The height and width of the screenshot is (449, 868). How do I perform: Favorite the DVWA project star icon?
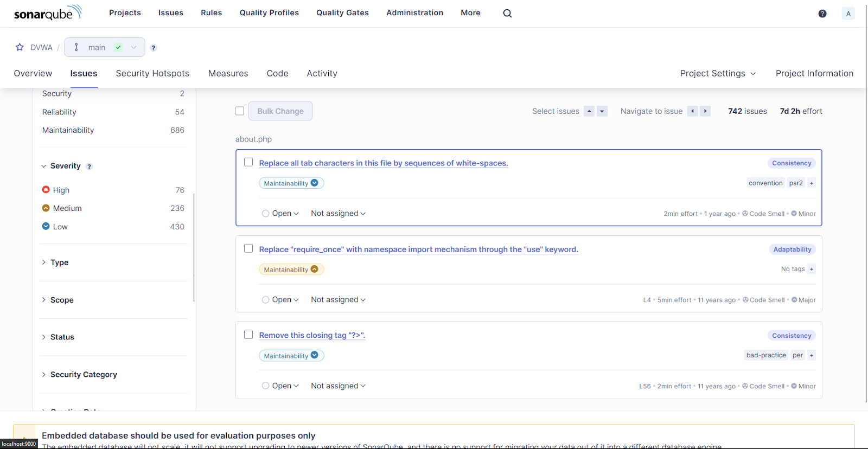[x=20, y=47]
